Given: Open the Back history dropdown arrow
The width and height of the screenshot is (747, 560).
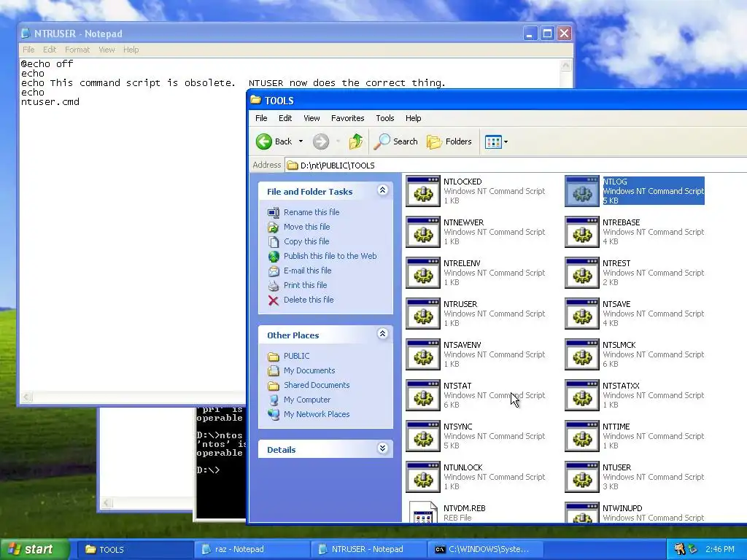Looking at the screenshot, I should [301, 141].
